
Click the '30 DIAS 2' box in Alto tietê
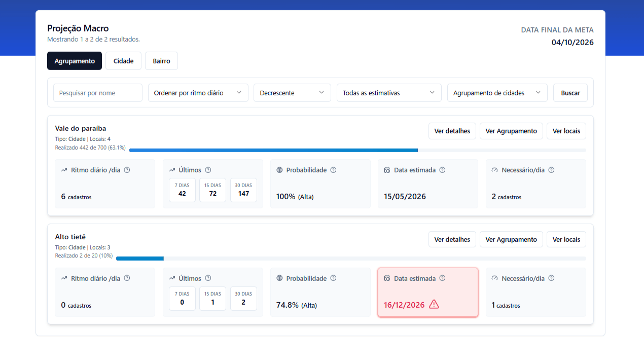(243, 299)
